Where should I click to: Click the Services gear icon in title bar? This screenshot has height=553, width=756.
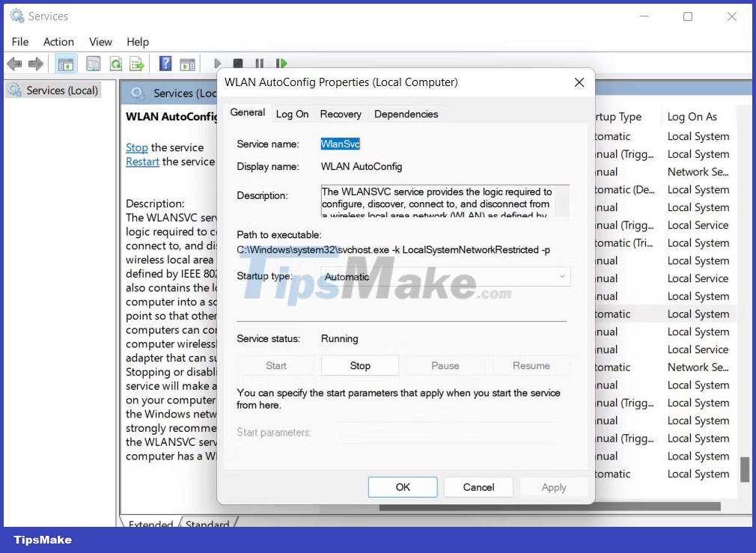17,16
